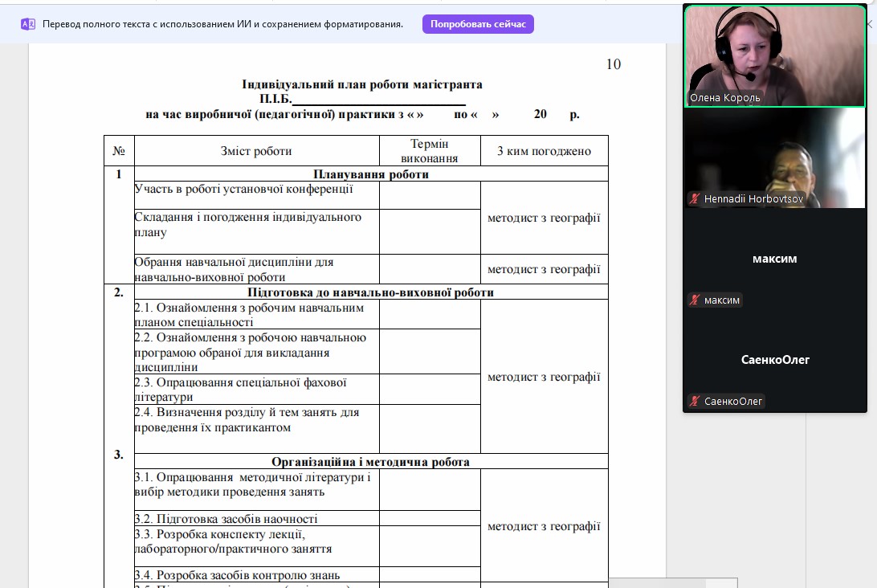Click muted microphone icon for Hennadii Horbovtsov
The image size is (877, 588).
(x=695, y=198)
